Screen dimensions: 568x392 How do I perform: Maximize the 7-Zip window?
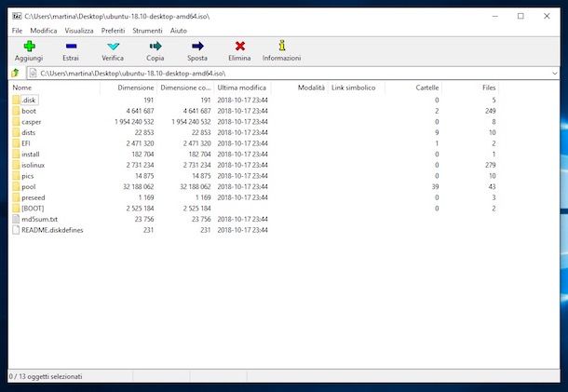tap(521, 17)
